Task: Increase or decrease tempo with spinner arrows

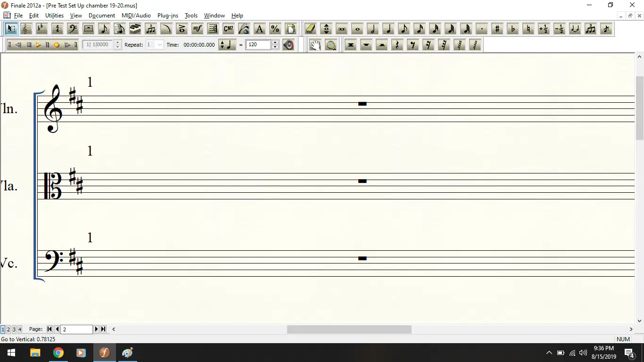Action: 275,45
